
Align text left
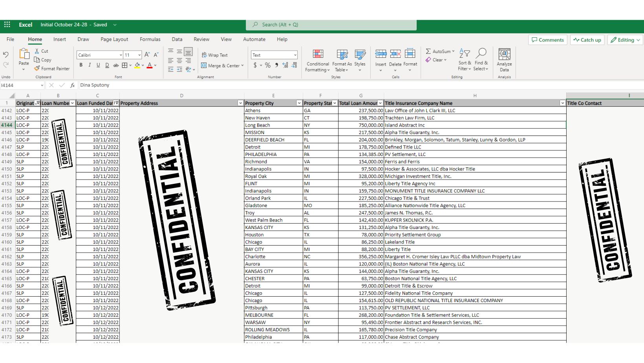click(171, 60)
